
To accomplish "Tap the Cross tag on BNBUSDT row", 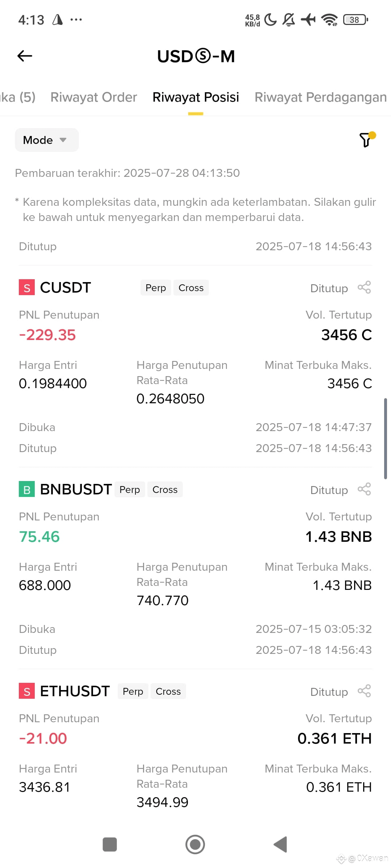I will click(165, 489).
